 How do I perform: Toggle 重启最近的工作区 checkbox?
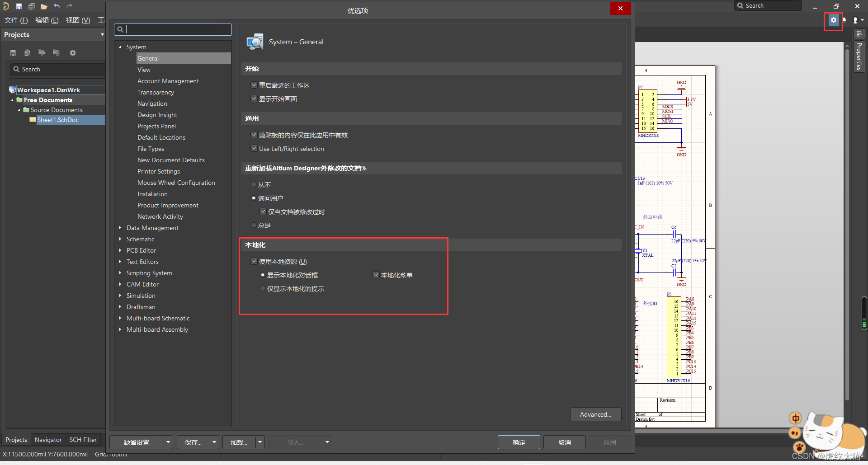tap(254, 85)
